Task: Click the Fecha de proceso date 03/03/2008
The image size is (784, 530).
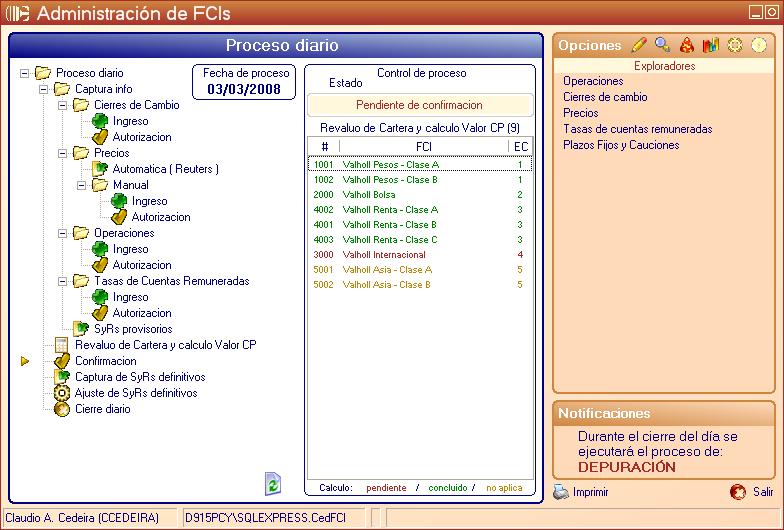Action: (x=244, y=89)
